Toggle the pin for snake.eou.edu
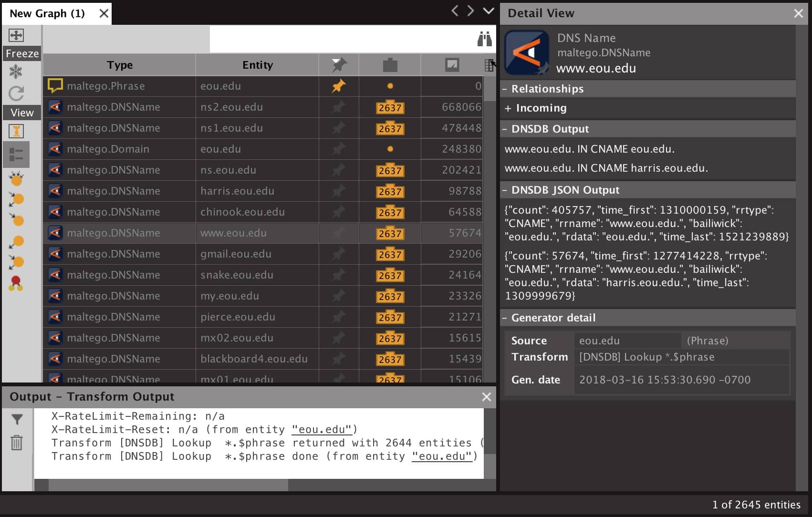The width and height of the screenshot is (812, 517). tap(338, 275)
